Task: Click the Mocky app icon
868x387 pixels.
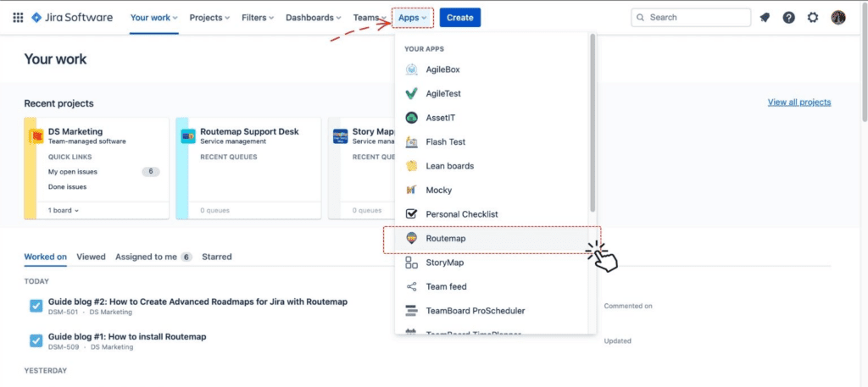Action: [x=411, y=191]
